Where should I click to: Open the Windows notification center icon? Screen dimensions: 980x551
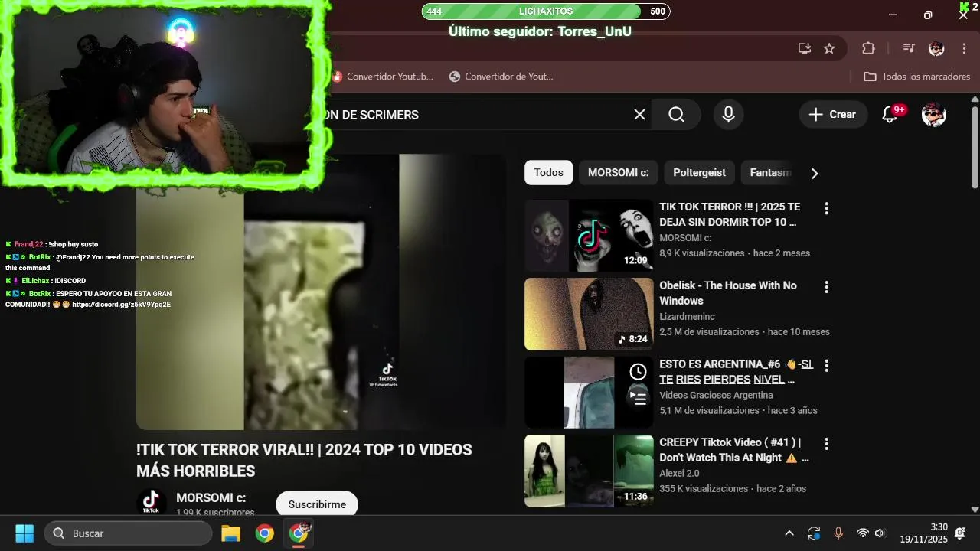coord(960,533)
